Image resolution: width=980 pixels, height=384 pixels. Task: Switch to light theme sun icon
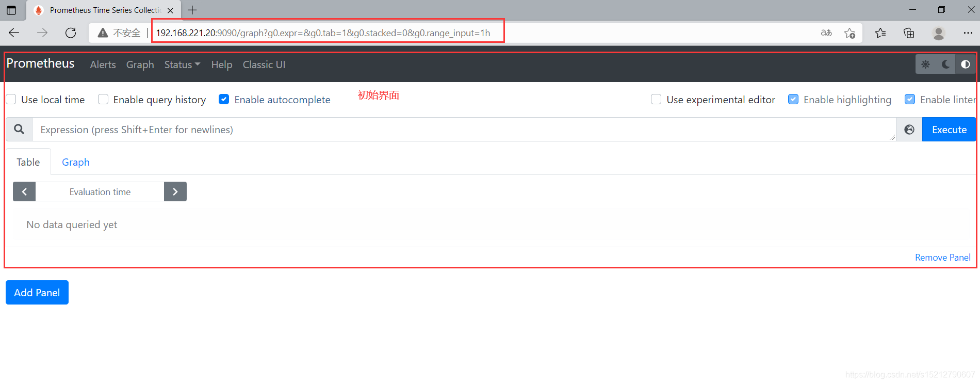[926, 65]
